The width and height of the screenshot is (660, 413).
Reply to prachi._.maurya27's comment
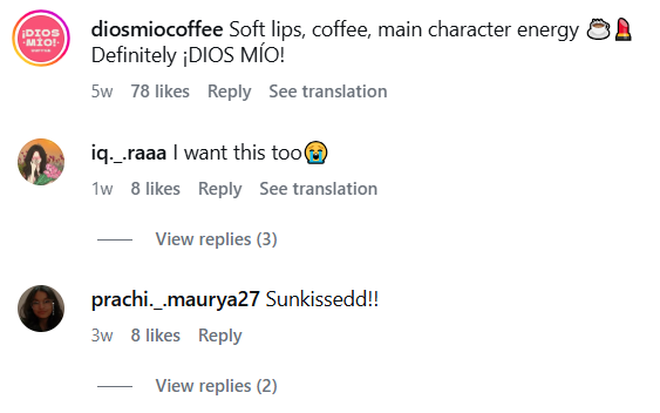(220, 336)
